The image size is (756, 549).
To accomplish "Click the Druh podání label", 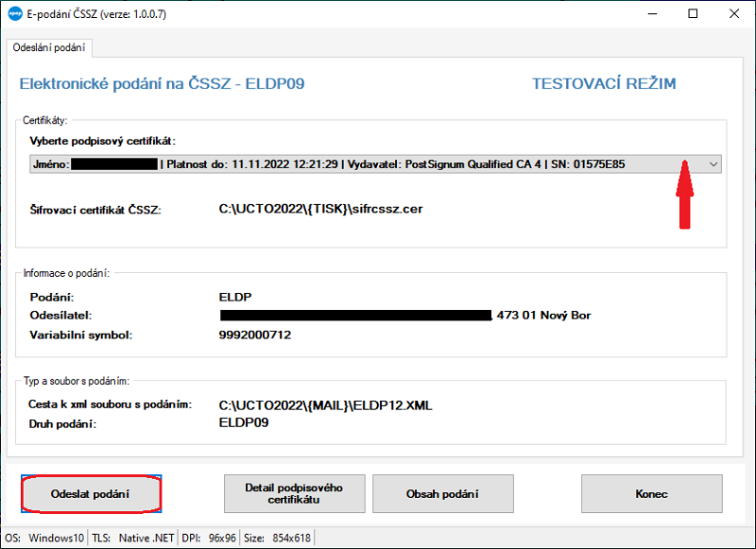I will (62, 424).
